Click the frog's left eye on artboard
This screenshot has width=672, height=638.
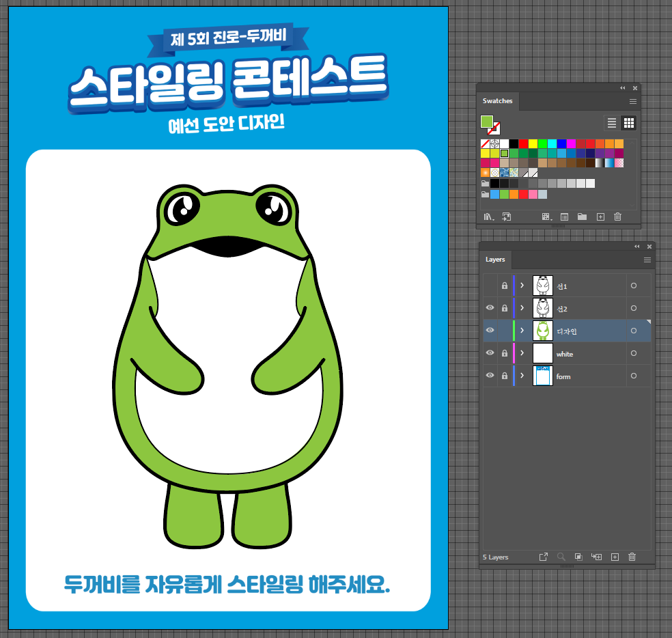[183, 209]
